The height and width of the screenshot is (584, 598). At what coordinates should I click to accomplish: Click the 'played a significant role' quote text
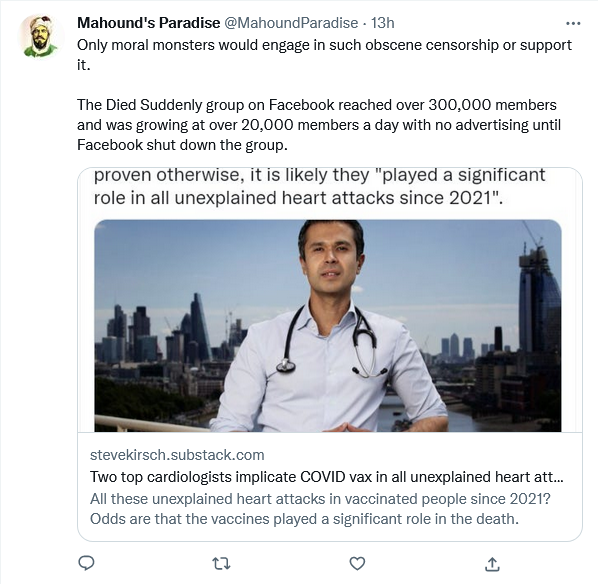click(x=320, y=186)
